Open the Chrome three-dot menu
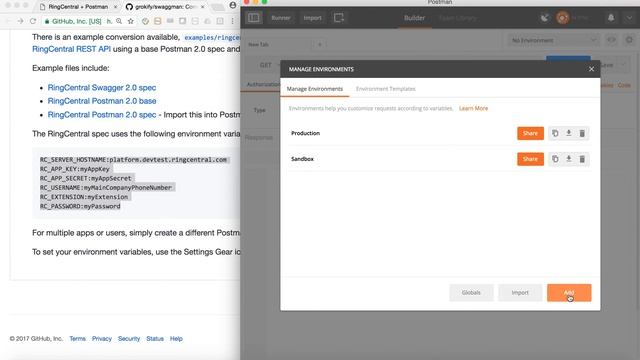The image size is (640, 360). 233,21
